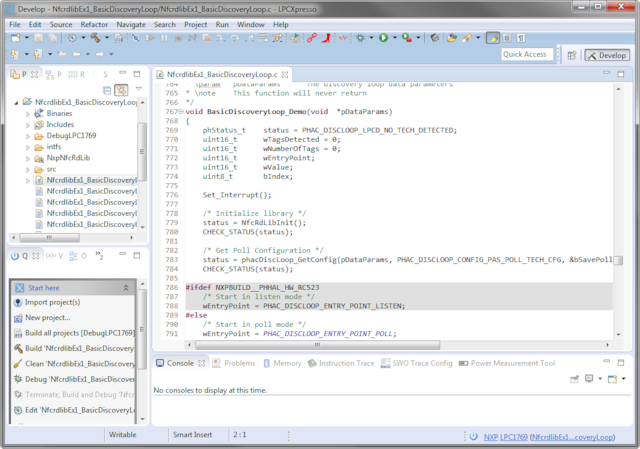Click in the Quick Access search field

pos(525,55)
